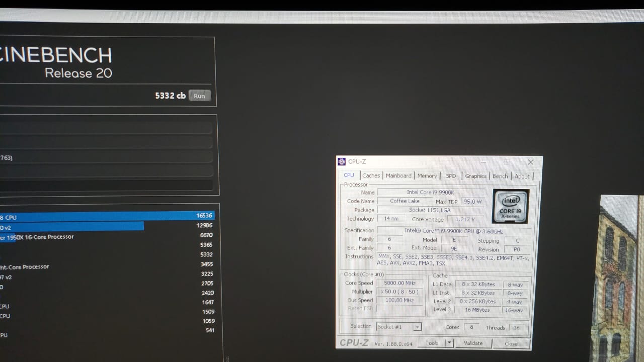
Task: Select the ranking row with score 5365
Action: 107,245
